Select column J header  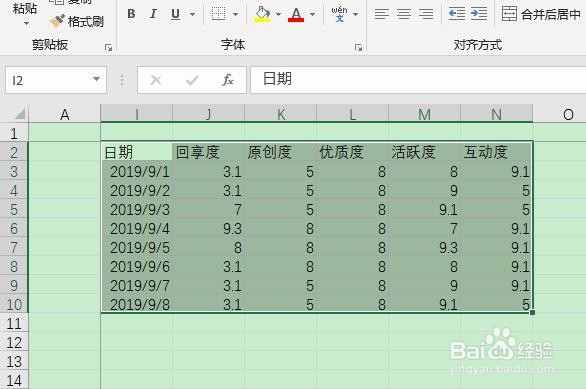[209, 114]
